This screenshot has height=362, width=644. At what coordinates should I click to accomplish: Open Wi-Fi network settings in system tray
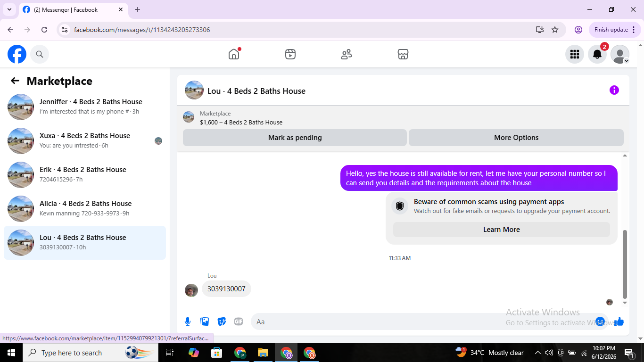click(584, 353)
